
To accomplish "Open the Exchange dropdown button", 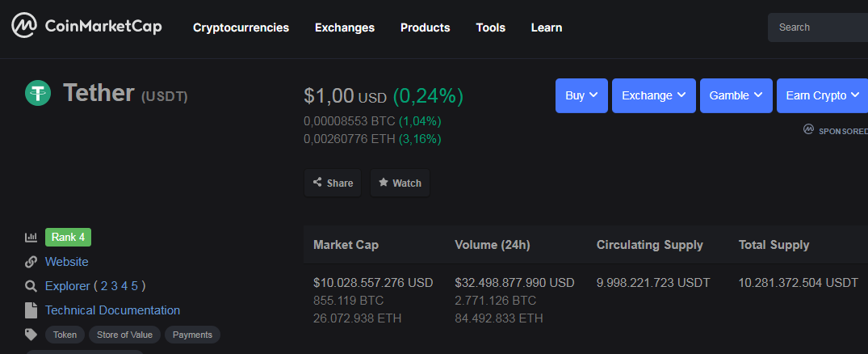I will tap(653, 95).
